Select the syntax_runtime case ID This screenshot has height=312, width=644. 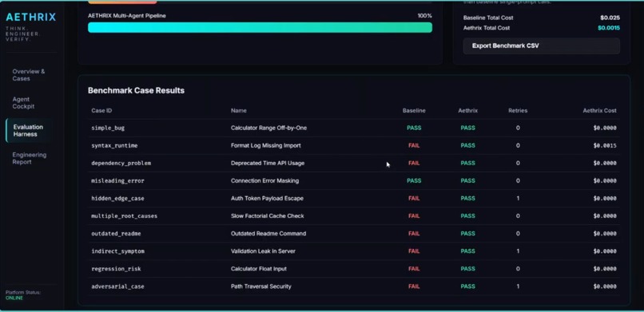coord(114,145)
